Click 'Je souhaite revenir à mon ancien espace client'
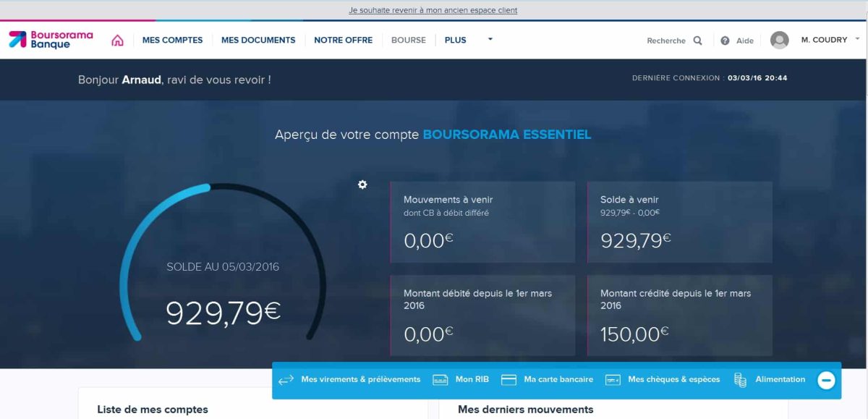868x419 pixels. pos(433,10)
